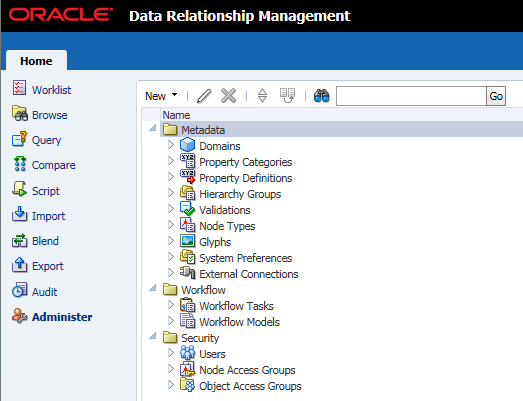Collapse the Workflow folder

(x=153, y=288)
